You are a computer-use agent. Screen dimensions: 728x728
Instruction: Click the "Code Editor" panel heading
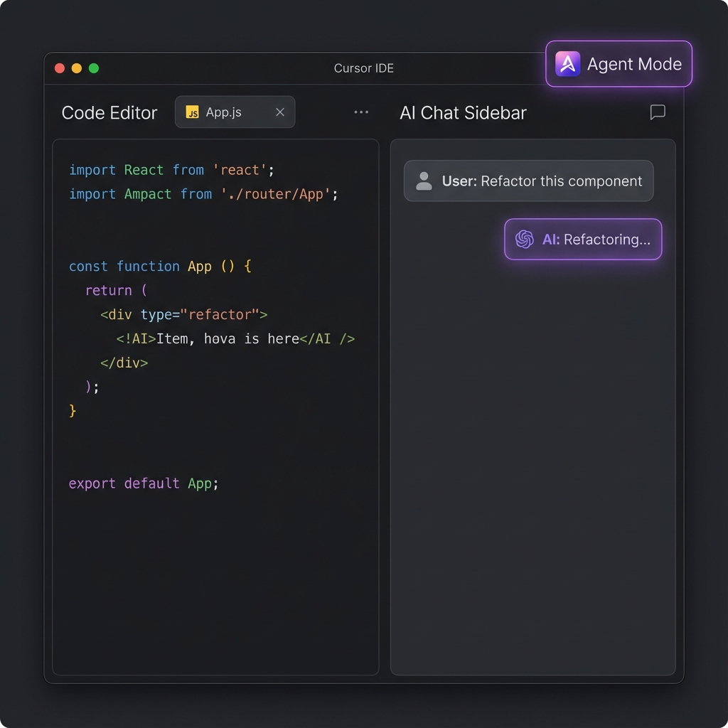[x=109, y=113]
